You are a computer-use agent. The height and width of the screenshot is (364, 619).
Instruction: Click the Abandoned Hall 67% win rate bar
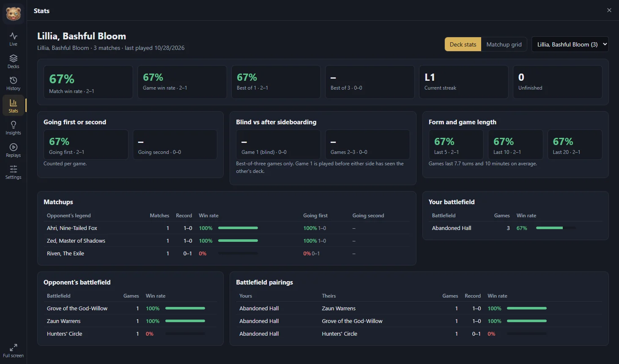coord(556,228)
